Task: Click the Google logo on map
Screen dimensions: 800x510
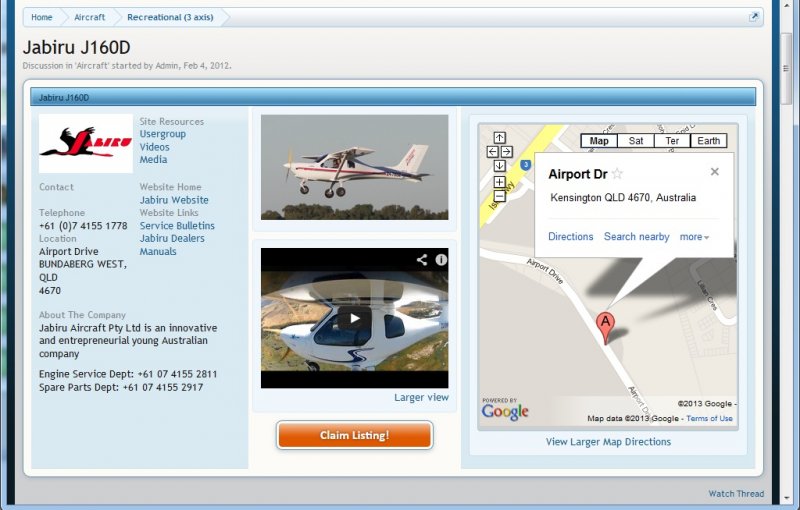Action: pos(505,412)
